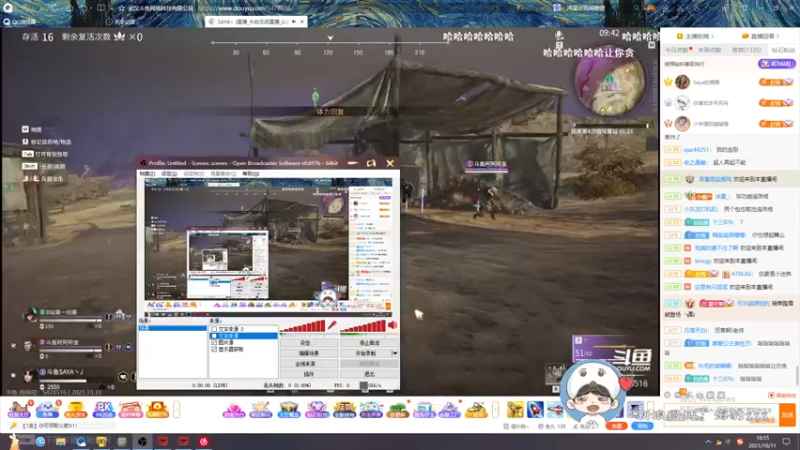Select the treasure chest gift icon

(x=288, y=409)
